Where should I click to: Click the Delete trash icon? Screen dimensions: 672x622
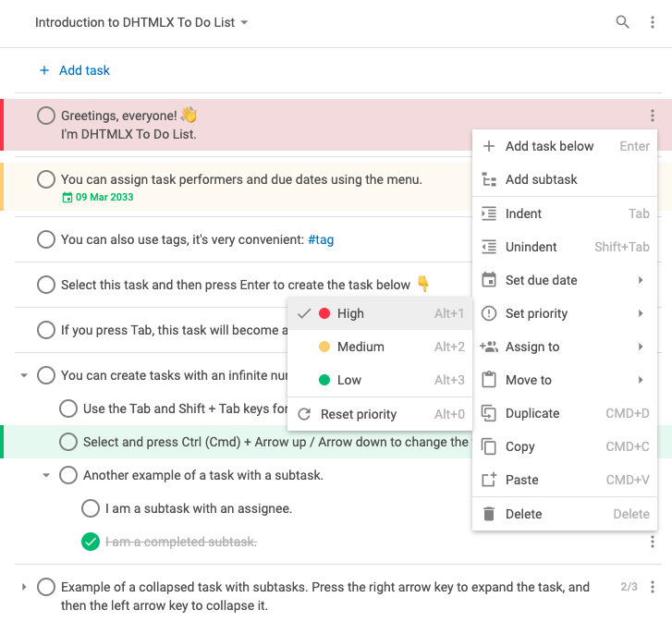tap(489, 514)
